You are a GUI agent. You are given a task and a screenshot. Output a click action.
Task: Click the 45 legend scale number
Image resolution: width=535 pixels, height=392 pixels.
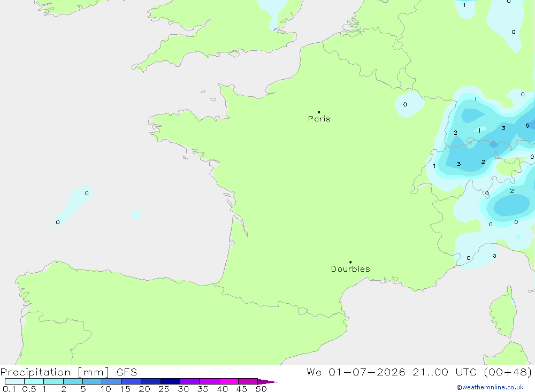click(x=242, y=389)
